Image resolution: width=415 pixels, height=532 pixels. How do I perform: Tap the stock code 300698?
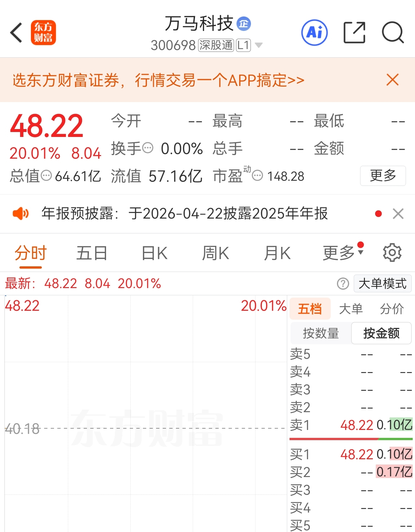(173, 45)
